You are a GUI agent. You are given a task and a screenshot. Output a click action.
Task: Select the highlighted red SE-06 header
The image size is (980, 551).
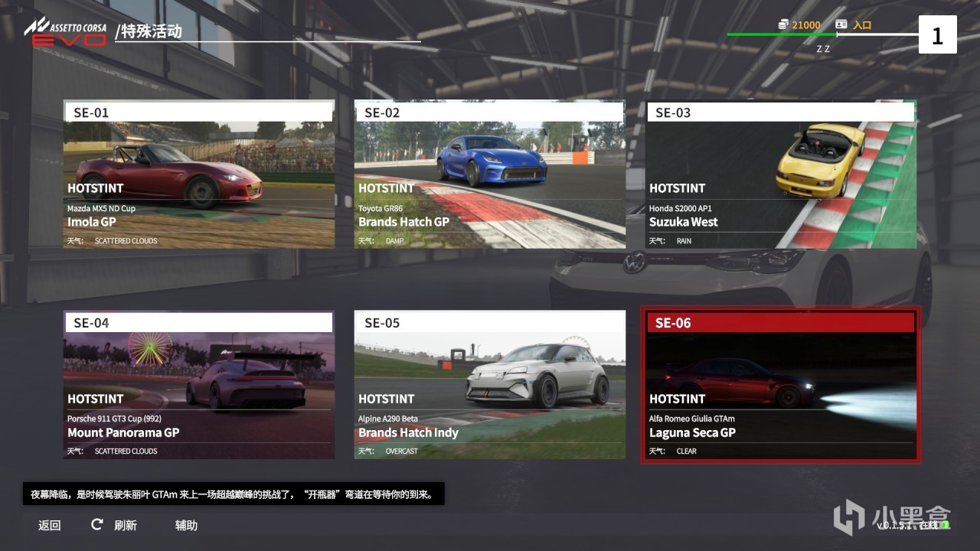tap(781, 323)
